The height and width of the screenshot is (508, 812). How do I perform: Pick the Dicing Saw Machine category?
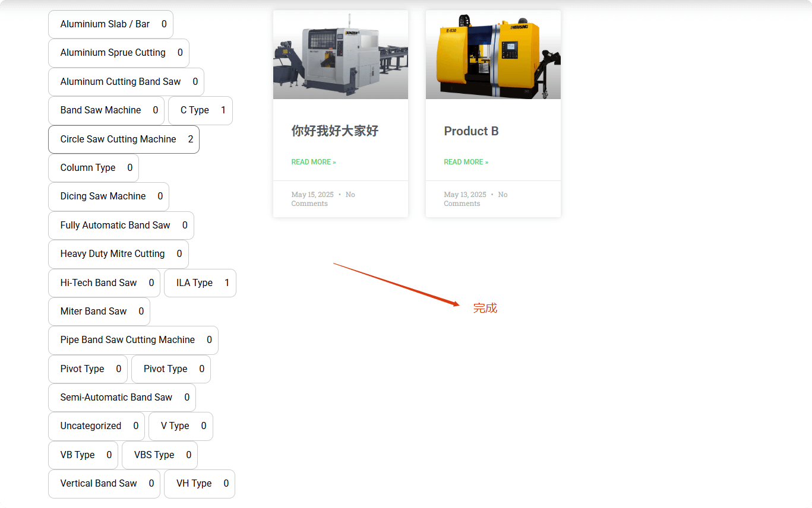109,196
